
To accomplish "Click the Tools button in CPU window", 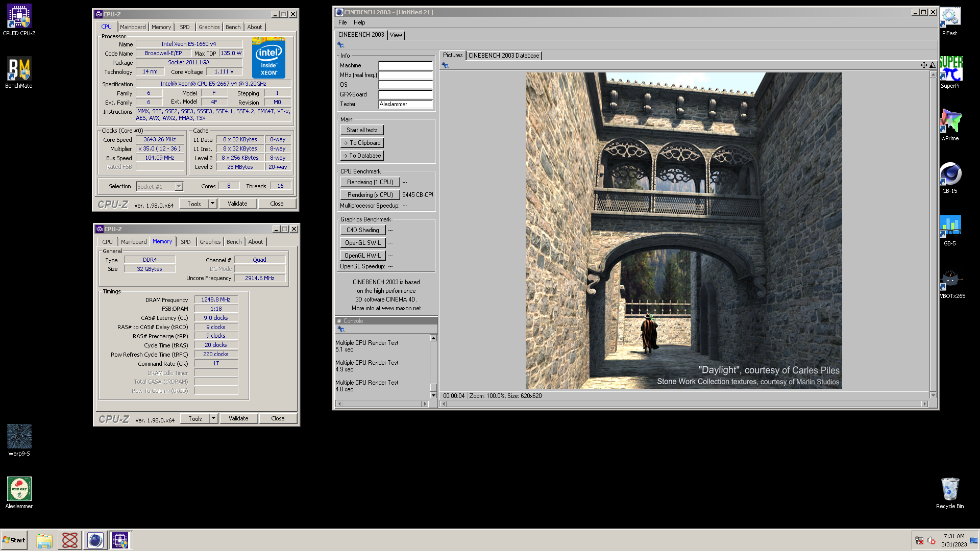I will 194,204.
